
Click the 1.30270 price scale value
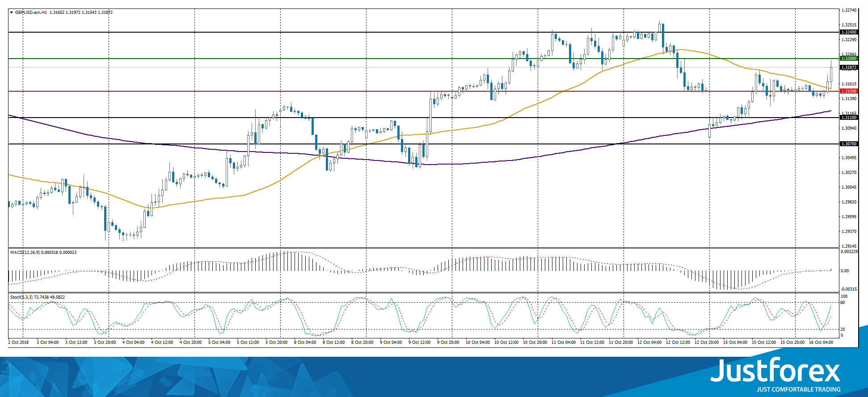849,173
